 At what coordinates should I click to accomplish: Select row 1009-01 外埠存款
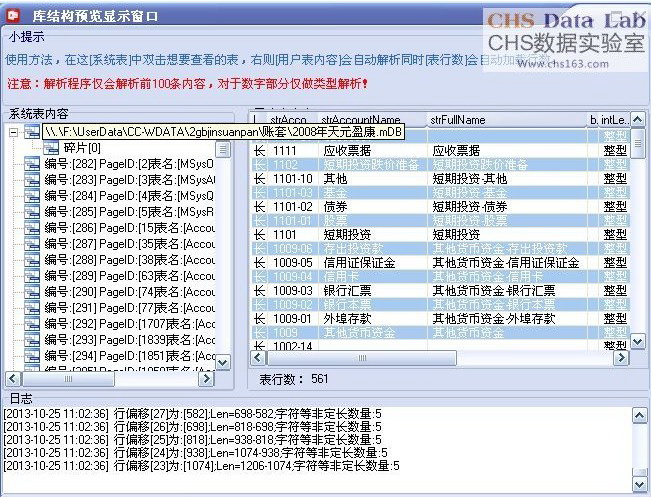441,319
